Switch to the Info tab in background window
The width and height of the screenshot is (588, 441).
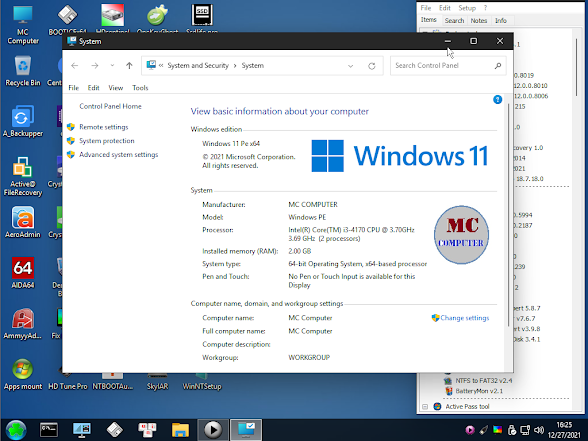pos(501,21)
